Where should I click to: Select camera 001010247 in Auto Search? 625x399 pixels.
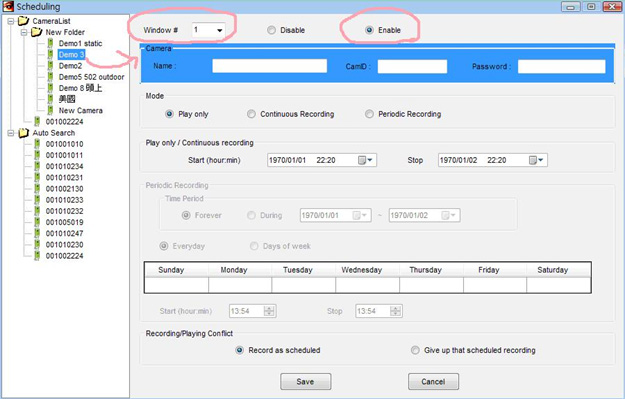click(x=64, y=233)
